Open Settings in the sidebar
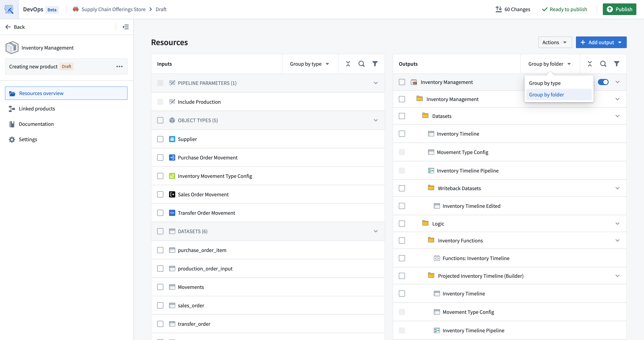This screenshot has height=340, width=644. coord(66,139)
